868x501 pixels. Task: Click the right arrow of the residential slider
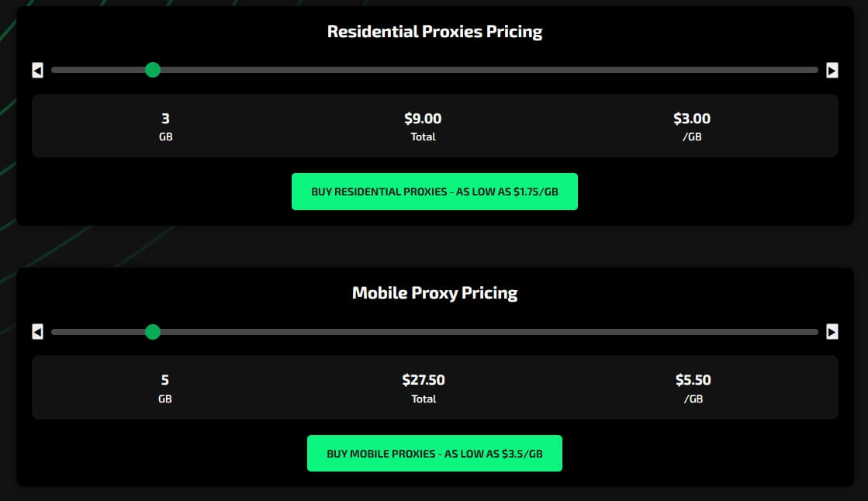(832, 71)
